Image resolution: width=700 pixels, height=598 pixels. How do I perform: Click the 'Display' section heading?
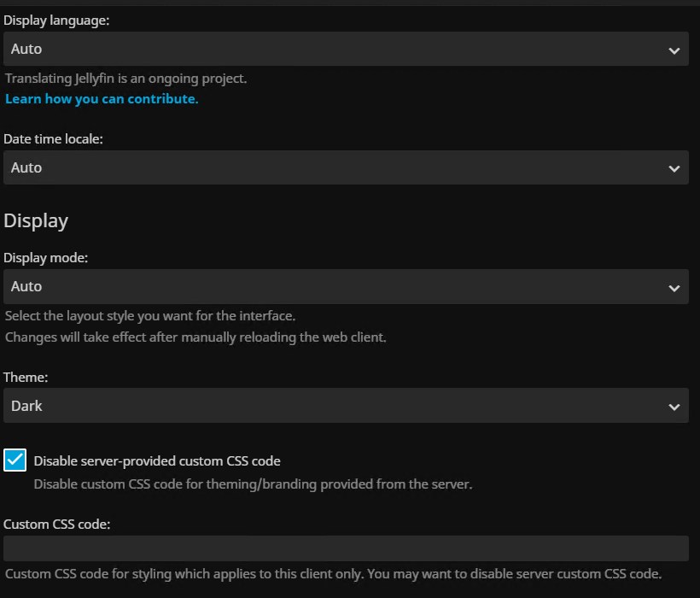coord(36,220)
